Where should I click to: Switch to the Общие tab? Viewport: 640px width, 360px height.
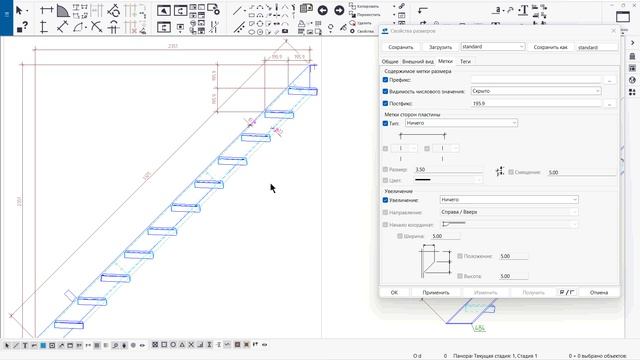[390, 61]
